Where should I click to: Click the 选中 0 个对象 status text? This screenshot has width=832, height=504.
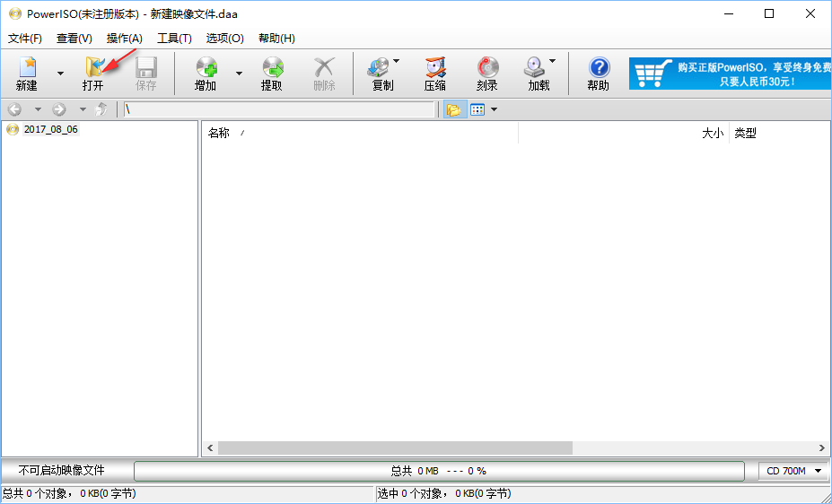[x=444, y=494]
